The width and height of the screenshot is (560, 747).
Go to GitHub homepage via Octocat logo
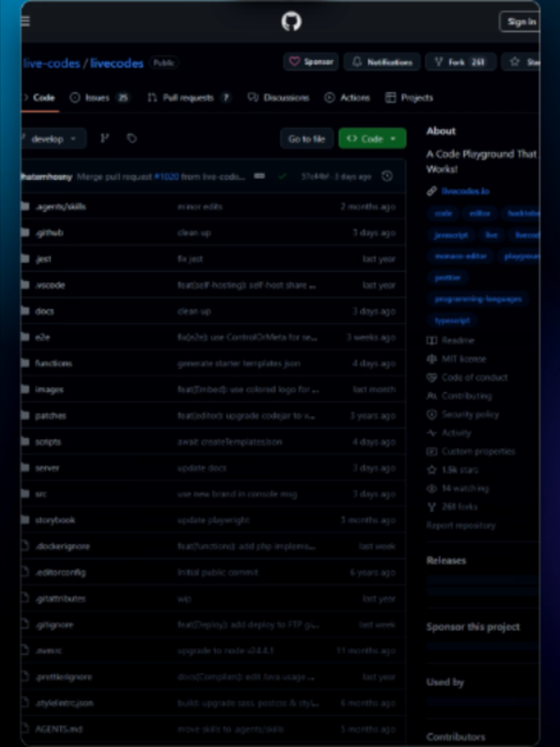click(x=292, y=21)
